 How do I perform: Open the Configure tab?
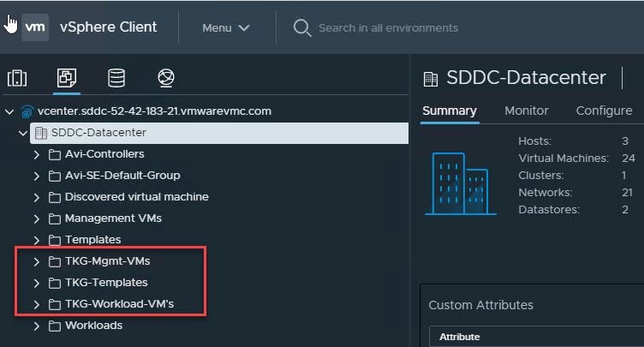[x=604, y=111]
